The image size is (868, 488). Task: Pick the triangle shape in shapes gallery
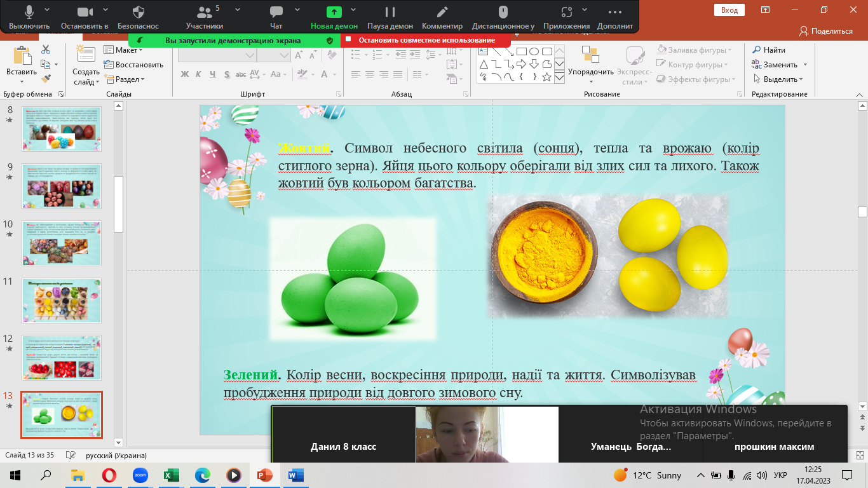(x=483, y=64)
